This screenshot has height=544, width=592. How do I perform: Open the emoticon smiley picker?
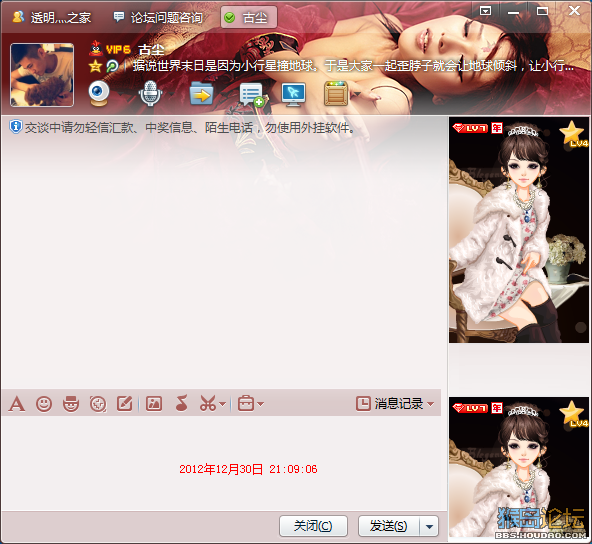coord(44,404)
